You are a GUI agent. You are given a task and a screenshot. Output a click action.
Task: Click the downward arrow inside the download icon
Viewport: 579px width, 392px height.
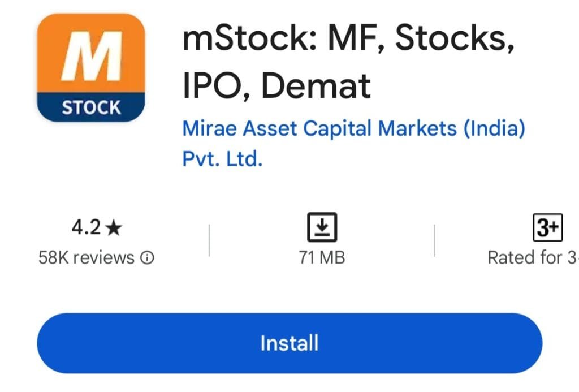tap(323, 226)
